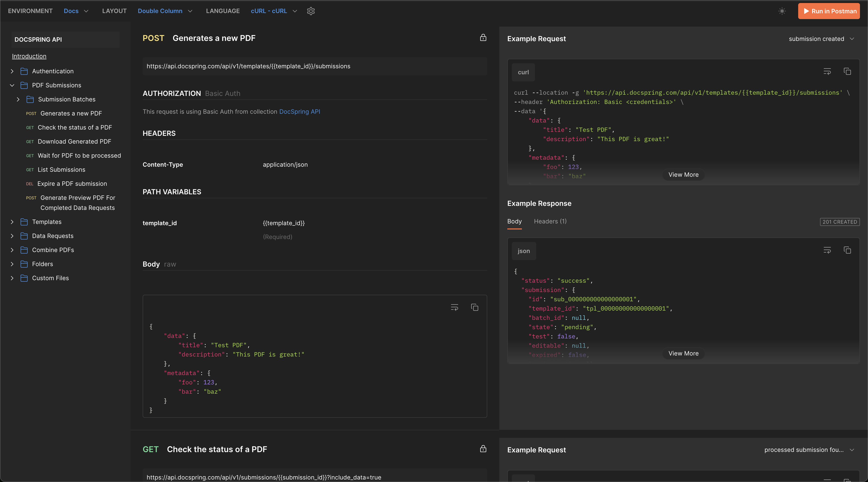Open the Language dropdown showing cURL - cURL
This screenshot has width=868, height=482.
point(274,11)
